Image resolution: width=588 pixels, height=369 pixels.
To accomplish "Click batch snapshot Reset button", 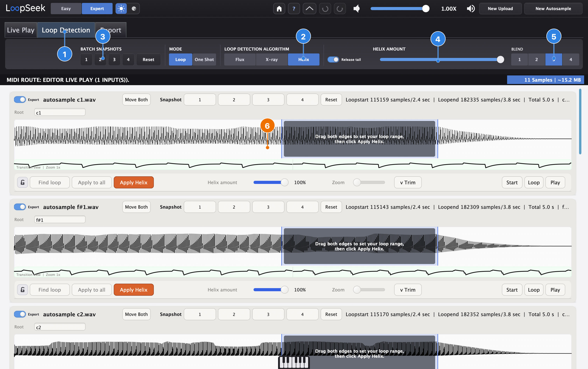I will point(148,59).
